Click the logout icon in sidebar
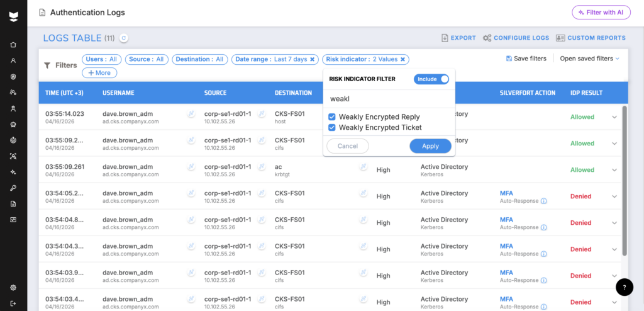The image size is (644, 311). tap(13, 303)
